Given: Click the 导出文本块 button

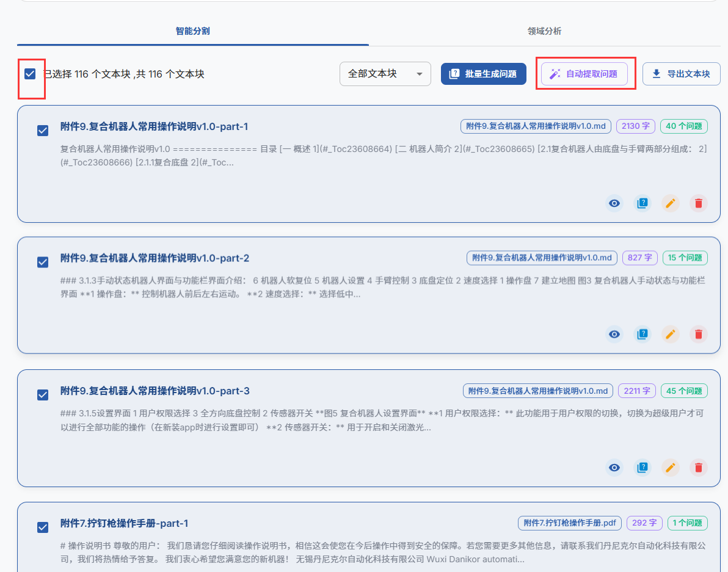Looking at the screenshot, I should (x=682, y=74).
